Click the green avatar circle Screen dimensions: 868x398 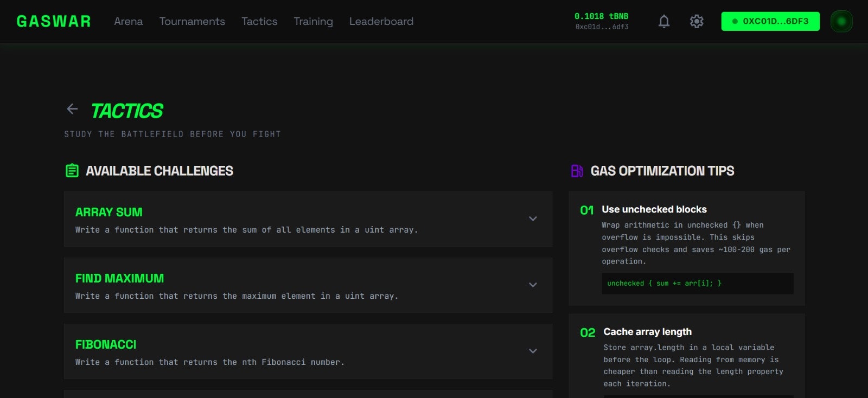click(841, 21)
